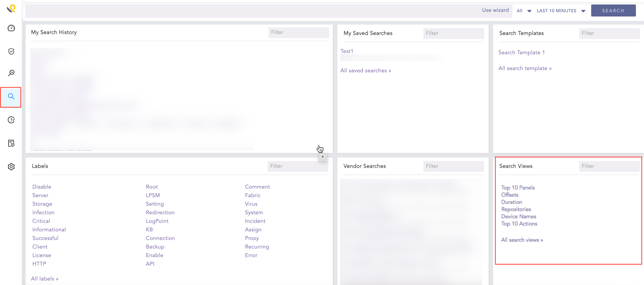
Task: Open the reports document icon in the sidebar
Action: (x=11, y=143)
